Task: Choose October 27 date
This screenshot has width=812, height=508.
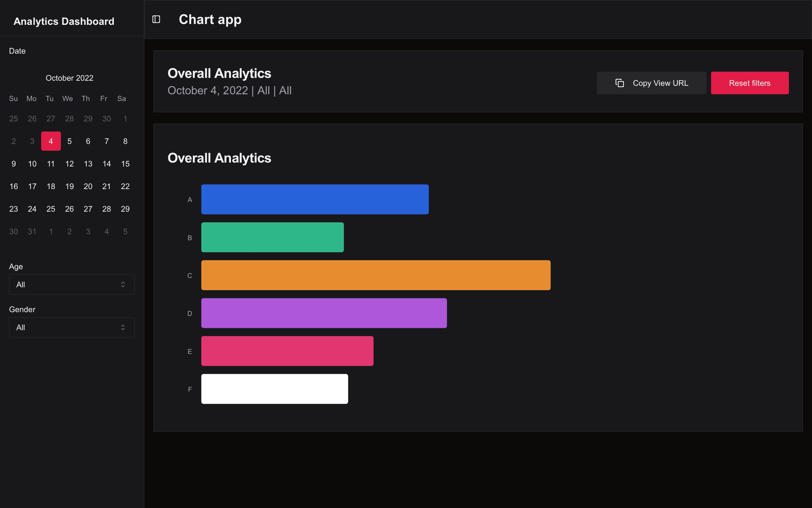Action: coord(88,209)
